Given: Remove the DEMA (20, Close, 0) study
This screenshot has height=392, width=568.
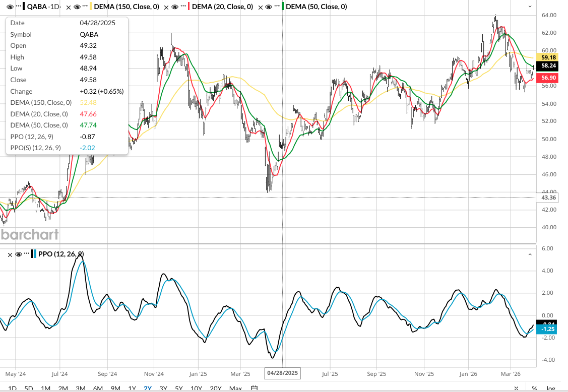Looking at the screenshot, I should [x=165, y=7].
